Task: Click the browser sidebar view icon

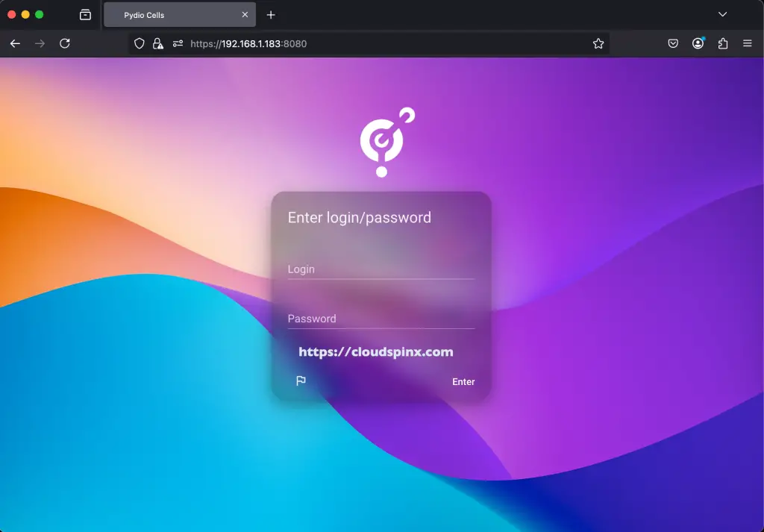Action: [85, 14]
